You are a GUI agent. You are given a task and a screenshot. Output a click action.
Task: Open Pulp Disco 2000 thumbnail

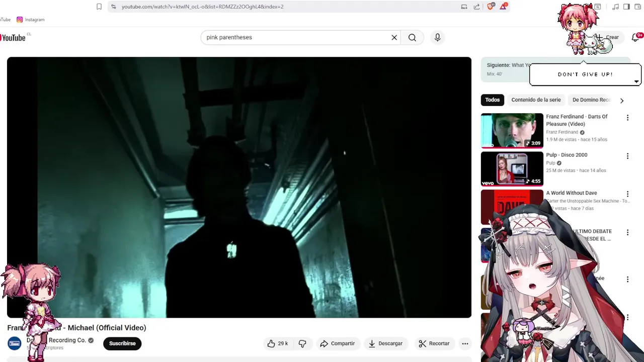pyautogui.click(x=512, y=169)
